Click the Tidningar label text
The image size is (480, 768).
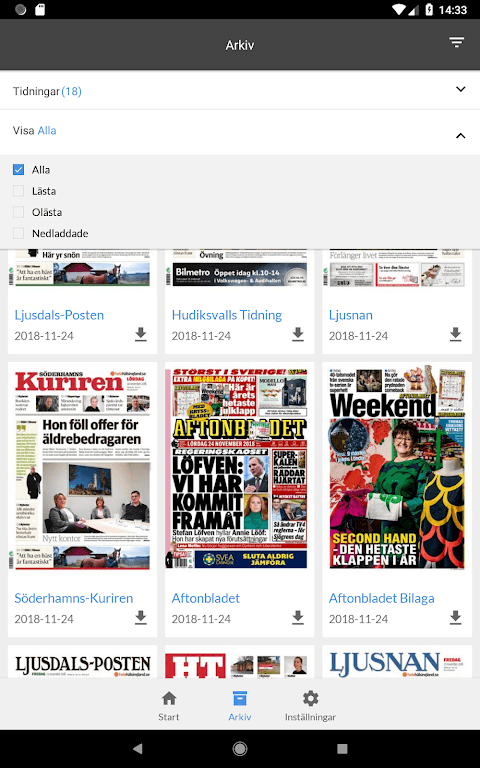36,91
